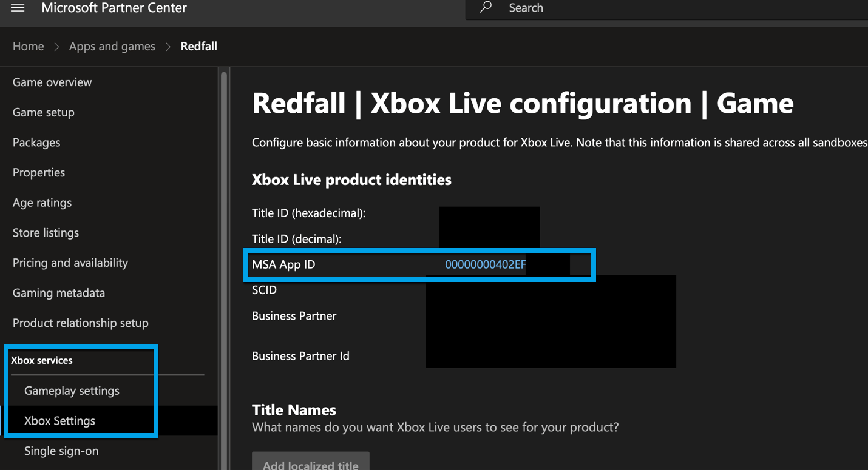
Task: Click the SCID label
Action: [x=264, y=290]
